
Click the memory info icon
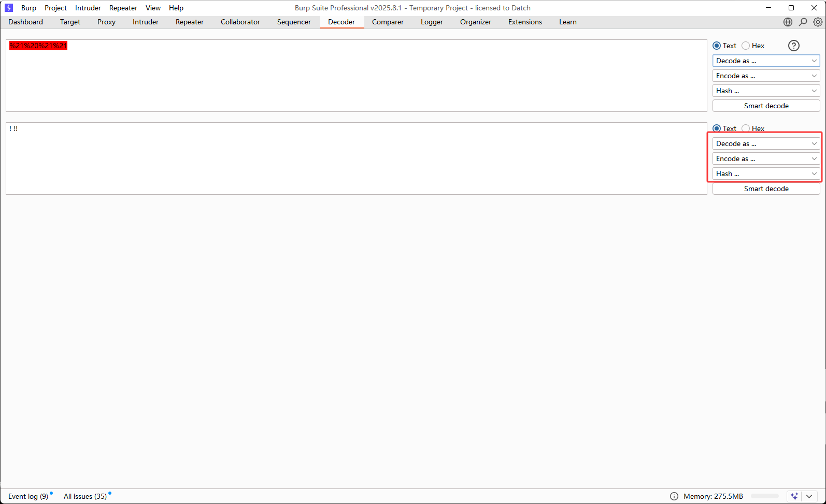[674, 496]
